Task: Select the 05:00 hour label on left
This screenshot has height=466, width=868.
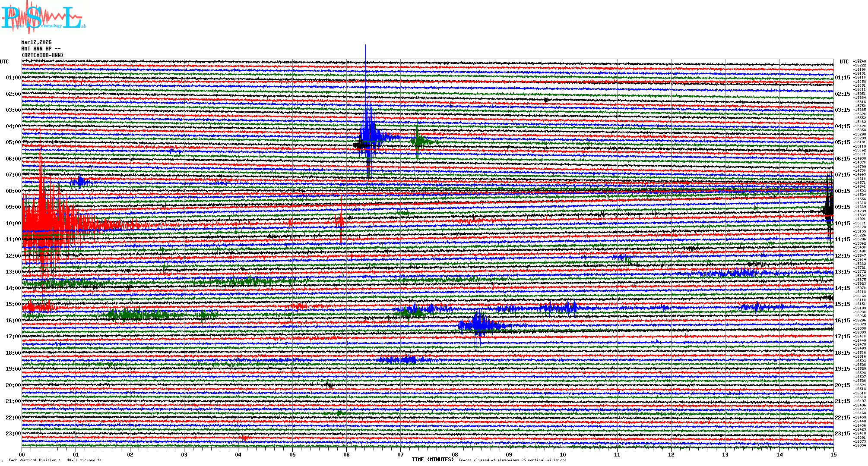Action: pos(13,142)
